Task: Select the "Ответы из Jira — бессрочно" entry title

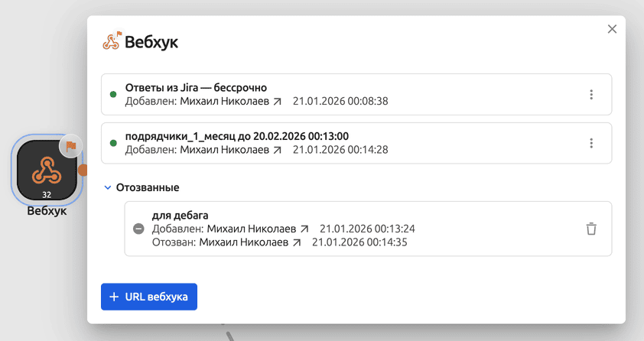Action: pyautogui.click(x=196, y=87)
